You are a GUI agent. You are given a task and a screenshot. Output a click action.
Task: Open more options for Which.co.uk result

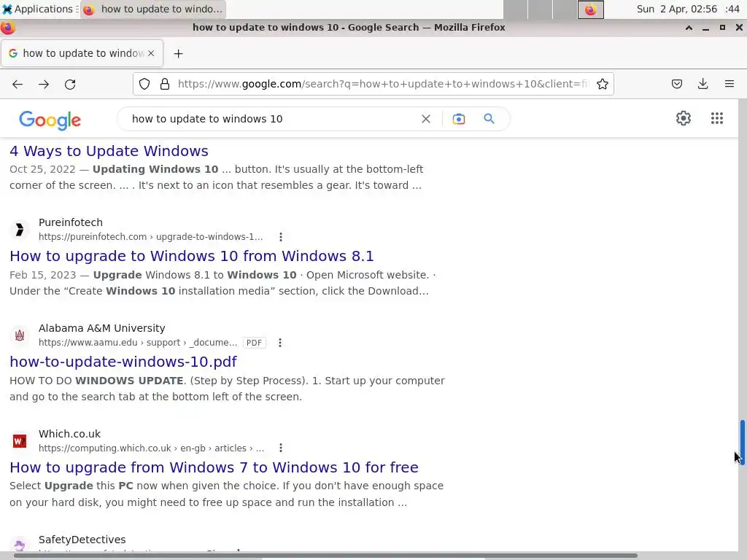(x=281, y=448)
